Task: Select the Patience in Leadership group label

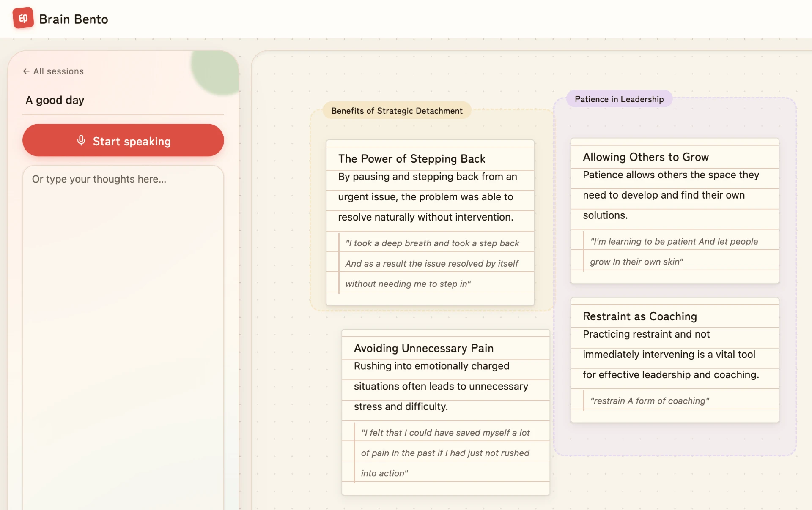Action: coord(619,99)
